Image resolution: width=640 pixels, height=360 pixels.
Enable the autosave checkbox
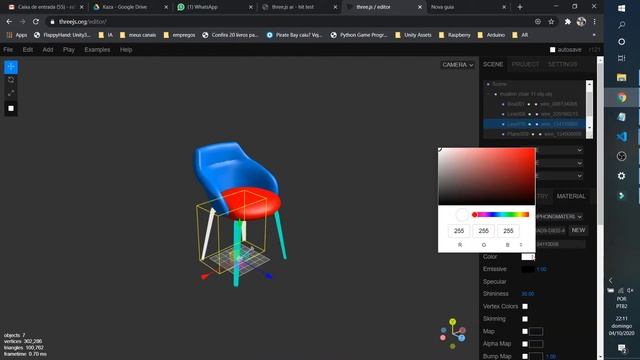[552, 50]
